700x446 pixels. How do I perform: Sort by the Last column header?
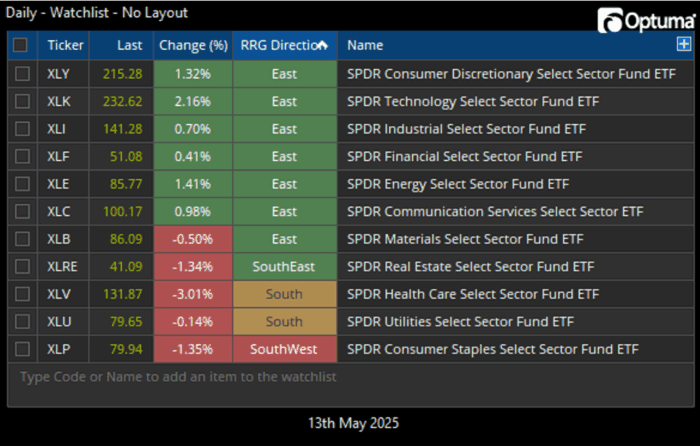tap(128, 45)
